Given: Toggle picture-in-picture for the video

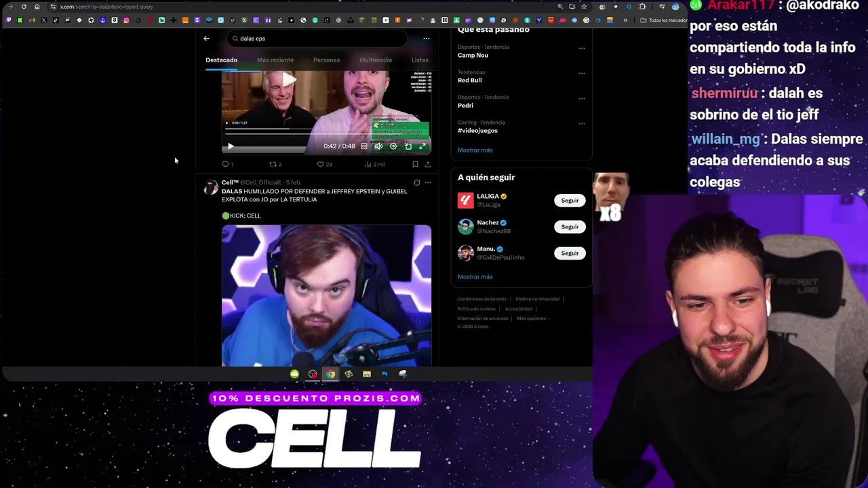Looking at the screenshot, I should click(408, 146).
